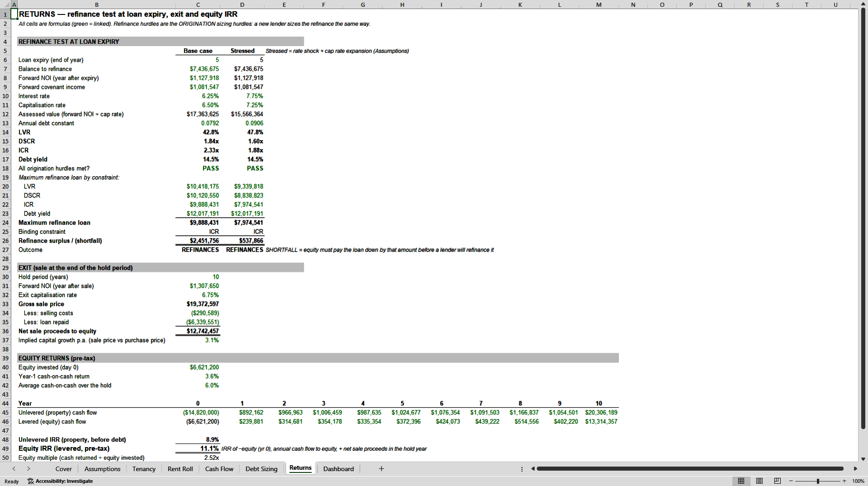Switch to Page Layout view

pos(759,481)
